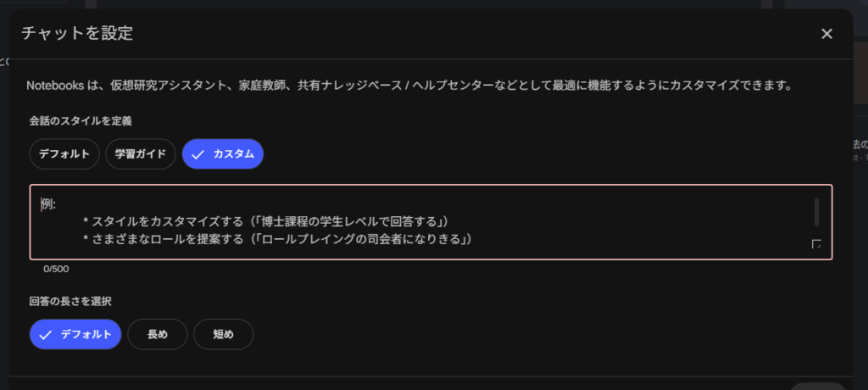Click the チャットを設定 dialog title

(x=80, y=34)
